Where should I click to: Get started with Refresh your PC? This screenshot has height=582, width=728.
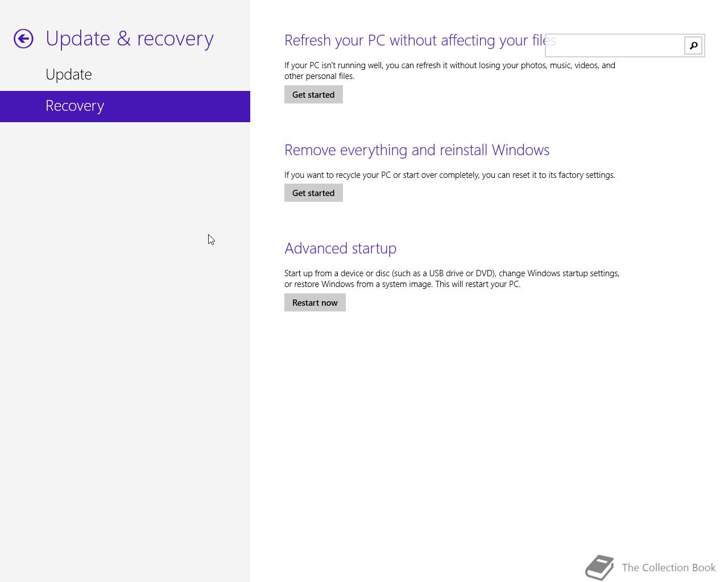313,94
